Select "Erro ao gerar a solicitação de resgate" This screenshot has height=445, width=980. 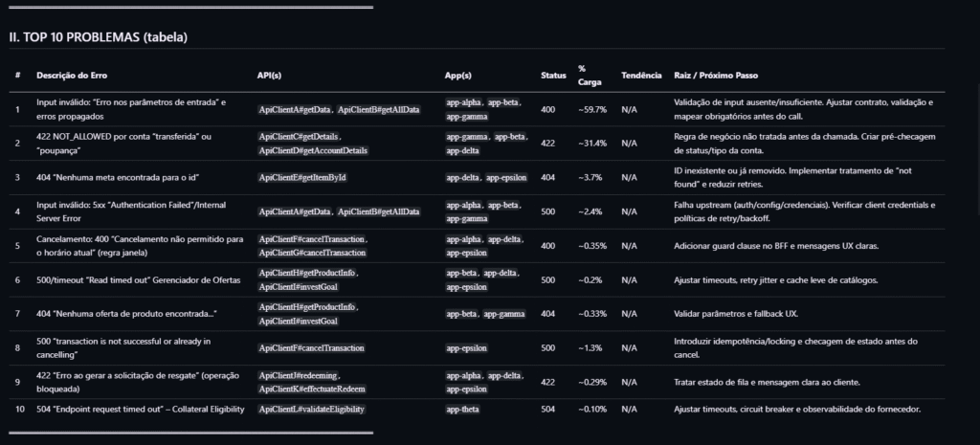click(x=138, y=382)
